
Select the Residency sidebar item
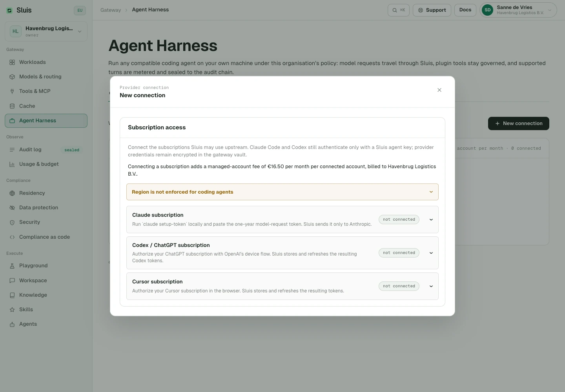point(46,193)
